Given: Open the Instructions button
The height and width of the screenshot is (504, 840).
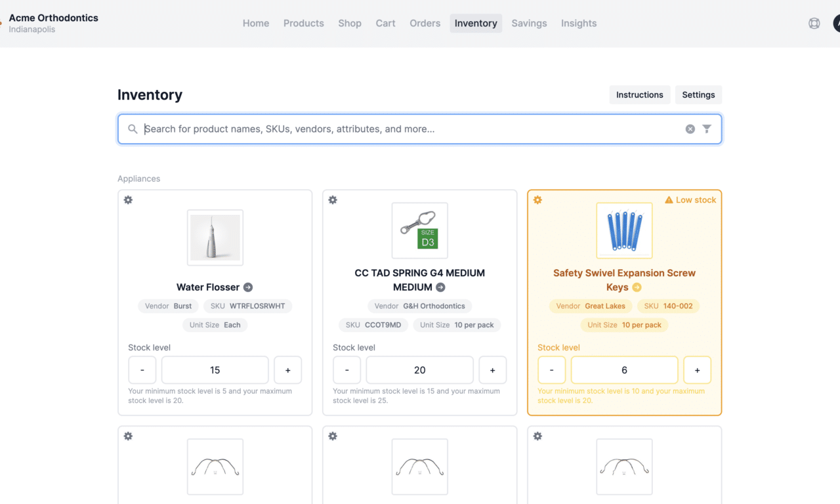Looking at the screenshot, I should tap(640, 95).
